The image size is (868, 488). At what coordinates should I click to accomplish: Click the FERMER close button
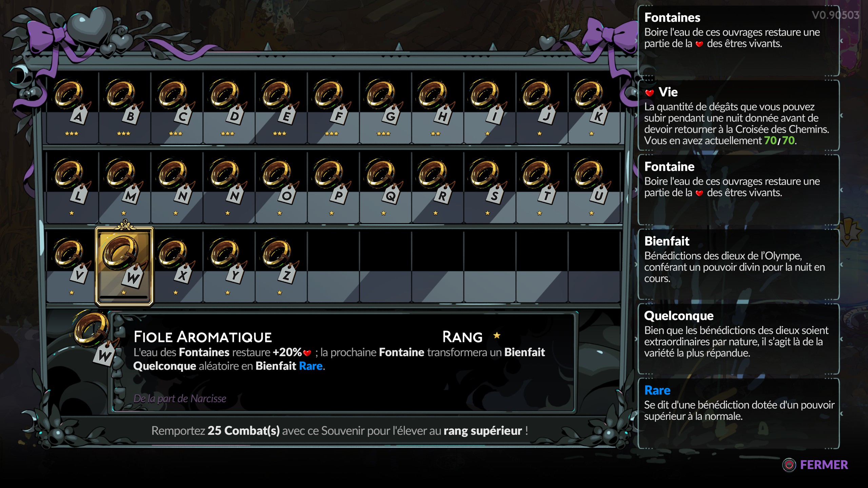815,465
